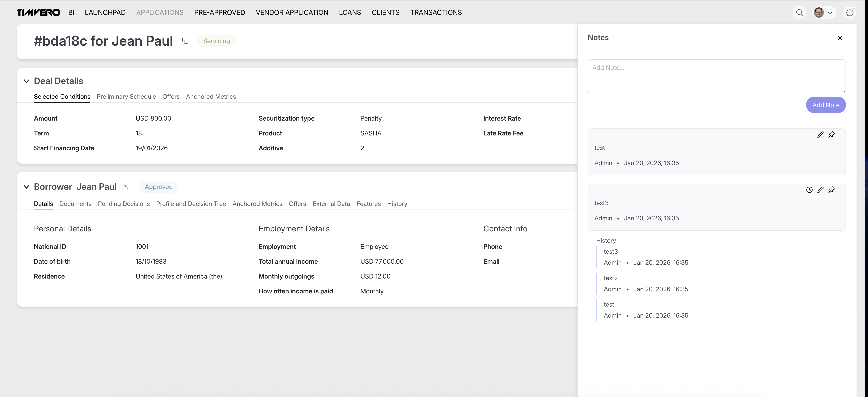Edit the first 'test' note

pos(820,135)
